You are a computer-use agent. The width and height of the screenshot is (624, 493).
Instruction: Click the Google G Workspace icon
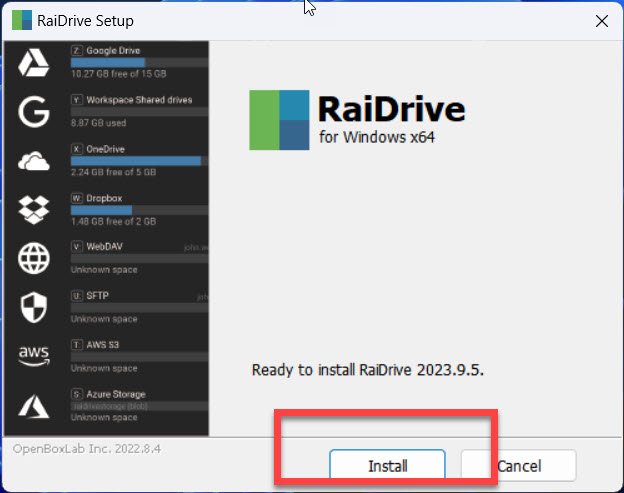point(33,112)
